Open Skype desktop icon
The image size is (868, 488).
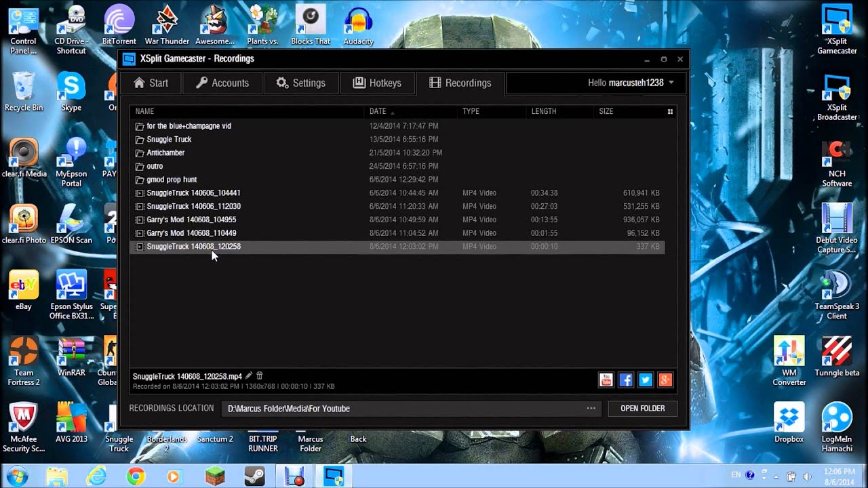point(71,92)
